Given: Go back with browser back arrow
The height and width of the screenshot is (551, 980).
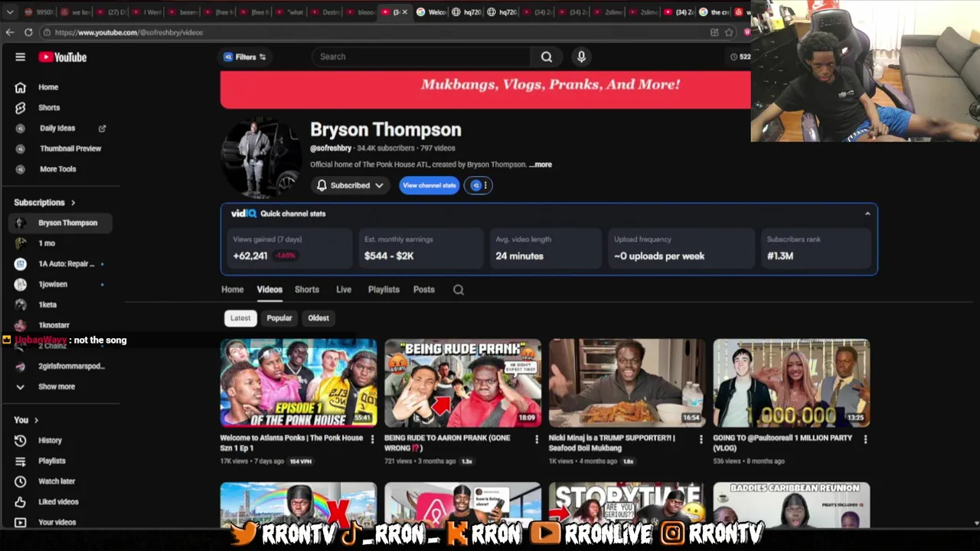Looking at the screenshot, I should (9, 32).
